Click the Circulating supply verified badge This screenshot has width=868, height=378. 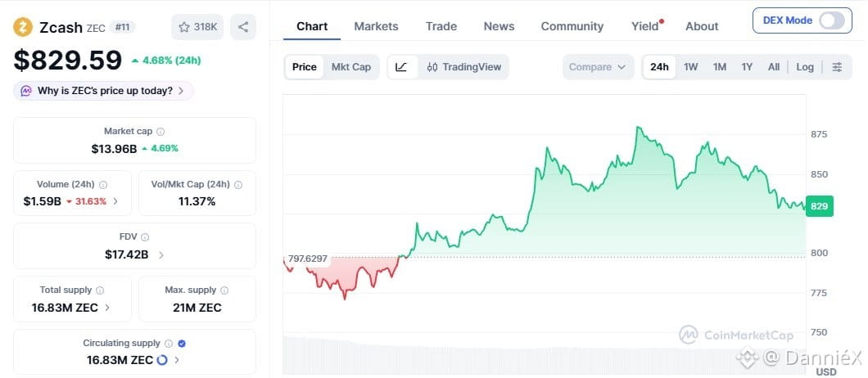point(182,344)
